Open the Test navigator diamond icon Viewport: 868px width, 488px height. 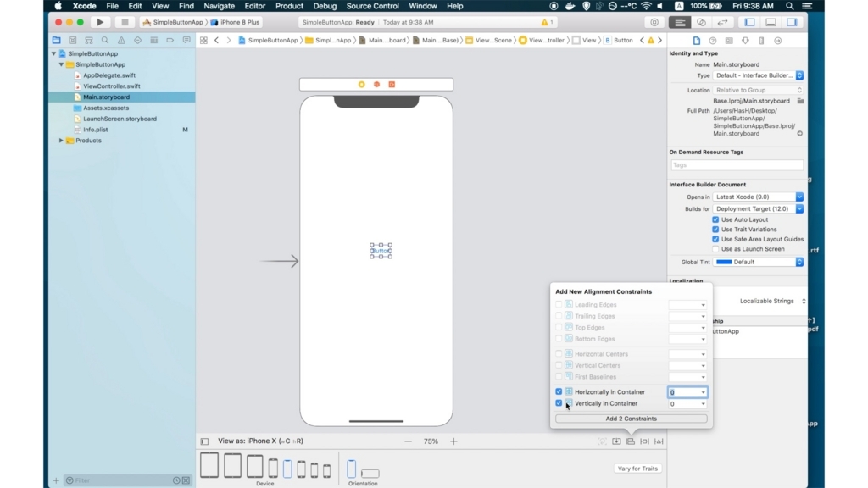137,41
